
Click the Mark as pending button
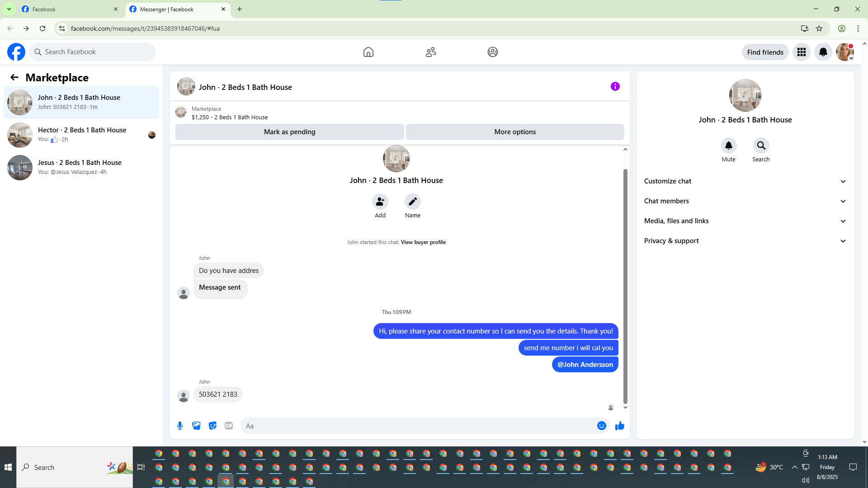pyautogui.click(x=289, y=132)
